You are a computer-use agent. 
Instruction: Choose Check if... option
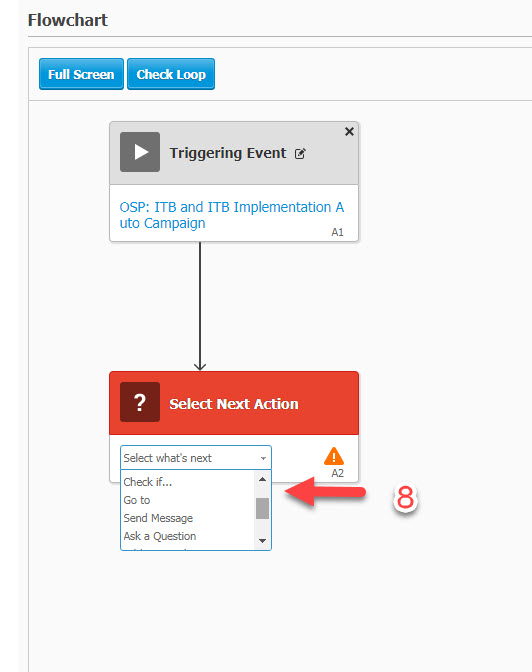click(147, 482)
